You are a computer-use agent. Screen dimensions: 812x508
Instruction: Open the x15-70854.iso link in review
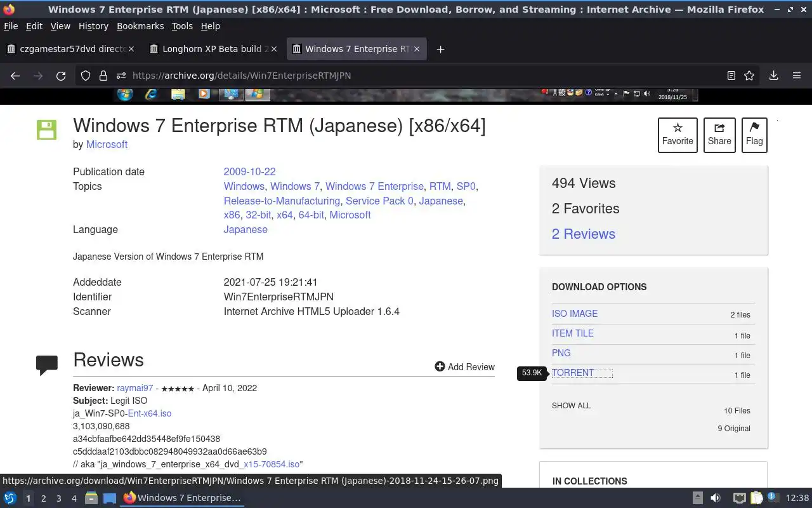pos(271,464)
